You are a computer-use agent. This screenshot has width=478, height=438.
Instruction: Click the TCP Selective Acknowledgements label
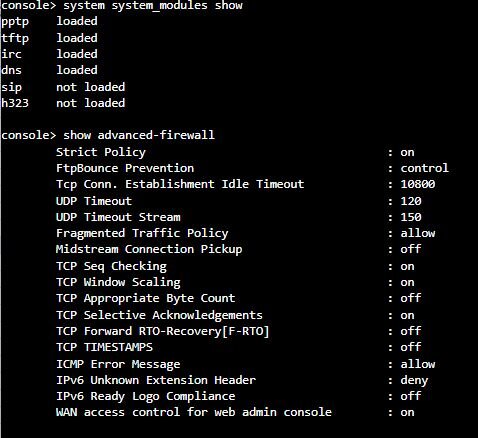(x=159, y=315)
